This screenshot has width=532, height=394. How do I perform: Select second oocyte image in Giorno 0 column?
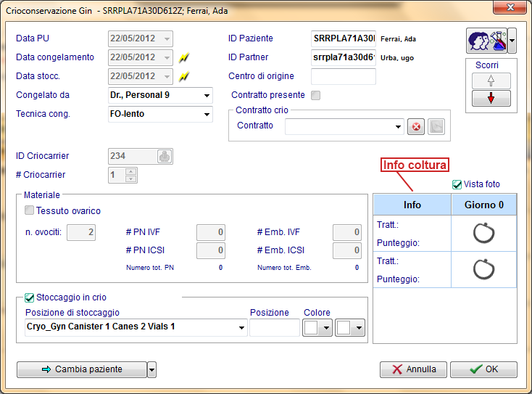(x=484, y=269)
